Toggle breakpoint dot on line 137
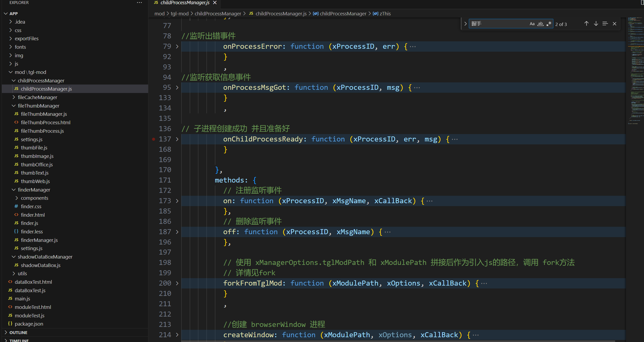 [x=153, y=139]
